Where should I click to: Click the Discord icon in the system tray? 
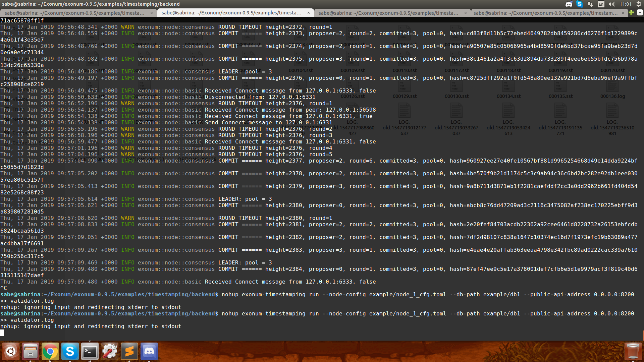pyautogui.click(x=568, y=4)
